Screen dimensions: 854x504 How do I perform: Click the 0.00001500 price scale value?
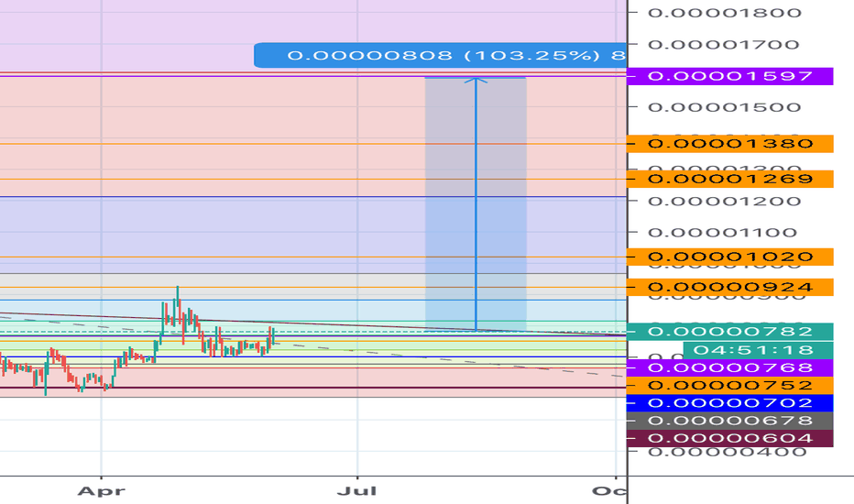[x=725, y=107]
